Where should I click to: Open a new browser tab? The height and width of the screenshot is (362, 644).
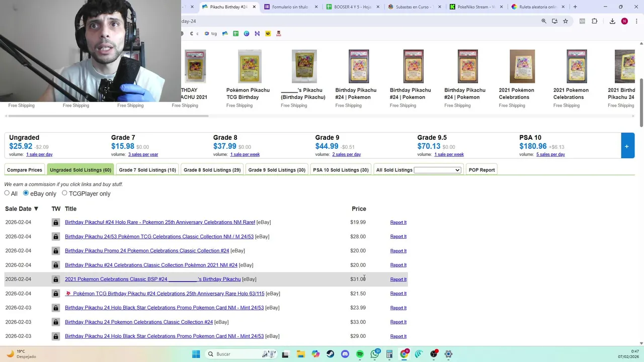click(x=575, y=7)
